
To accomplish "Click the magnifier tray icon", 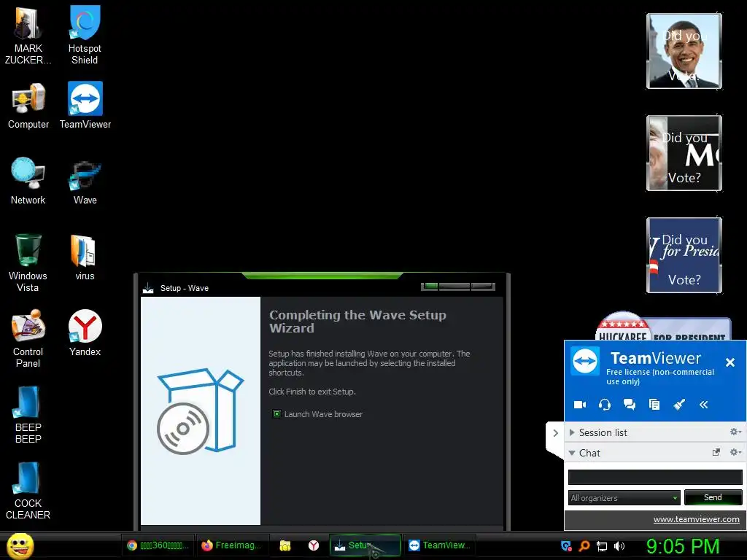I will [584, 546].
